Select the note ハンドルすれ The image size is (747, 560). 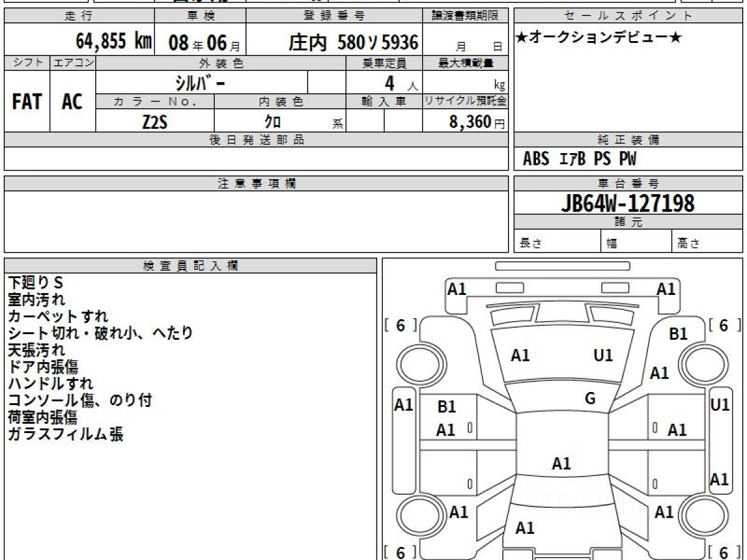click(x=50, y=383)
